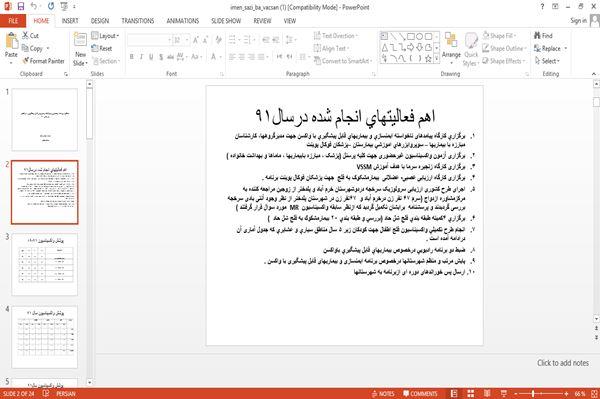600x399 pixels.
Task: Click the 66% zoom level button
Action: click(x=580, y=394)
